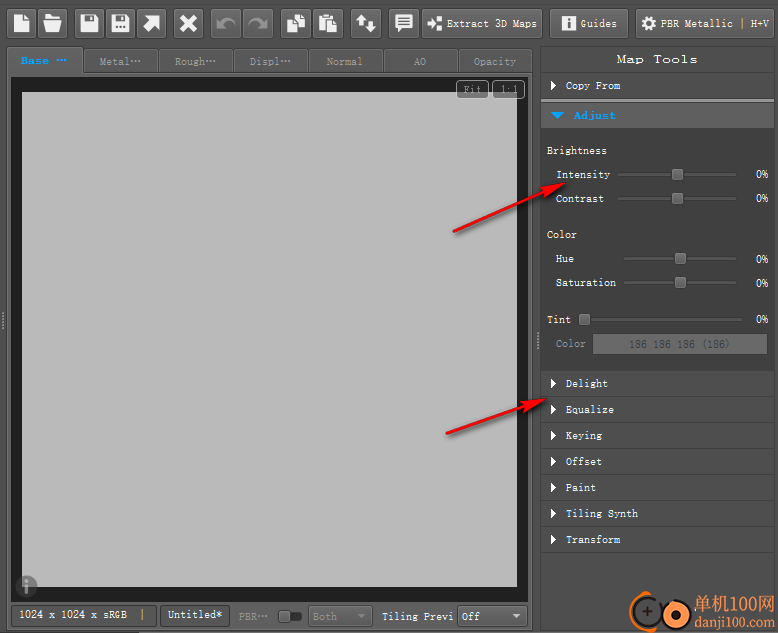Expand the Paint section
The image size is (778, 633).
[x=657, y=488]
